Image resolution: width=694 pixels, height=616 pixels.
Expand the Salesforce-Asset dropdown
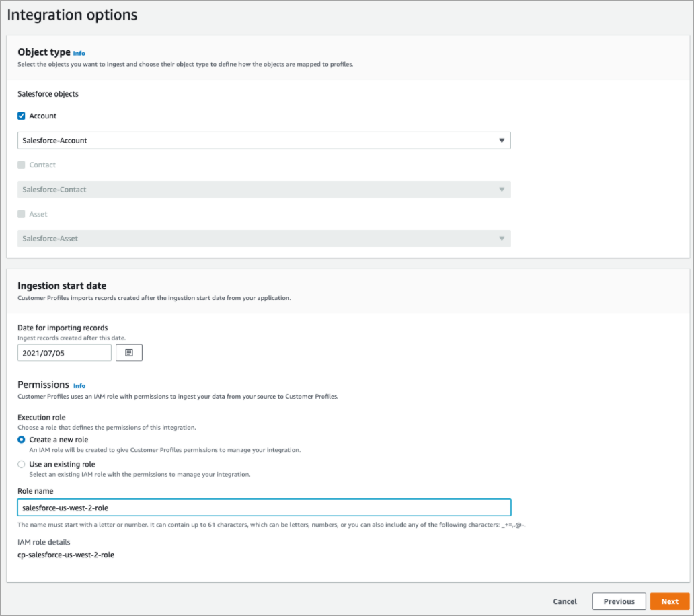tap(262, 238)
